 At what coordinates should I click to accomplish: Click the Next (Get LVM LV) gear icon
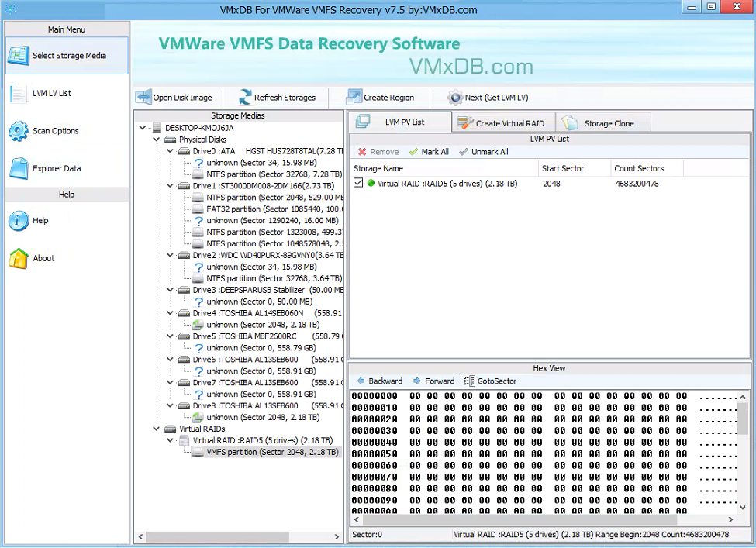click(x=454, y=98)
